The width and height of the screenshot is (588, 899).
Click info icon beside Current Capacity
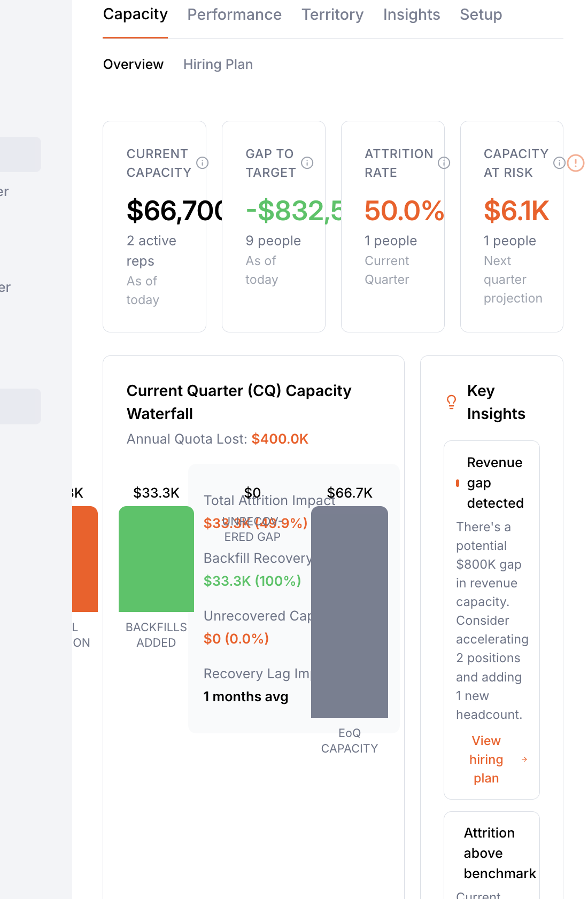(x=202, y=162)
